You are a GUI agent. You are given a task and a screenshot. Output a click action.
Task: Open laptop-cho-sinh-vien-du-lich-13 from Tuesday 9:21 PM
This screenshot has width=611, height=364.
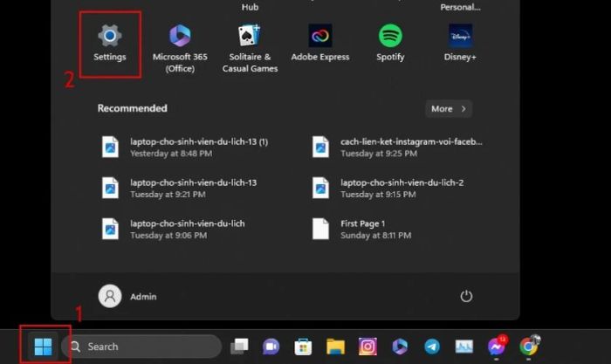(179, 189)
